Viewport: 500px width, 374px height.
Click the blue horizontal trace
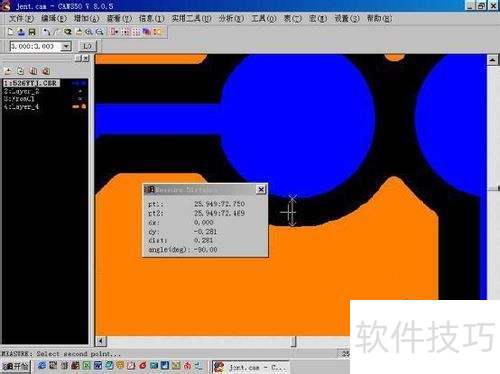(157, 120)
